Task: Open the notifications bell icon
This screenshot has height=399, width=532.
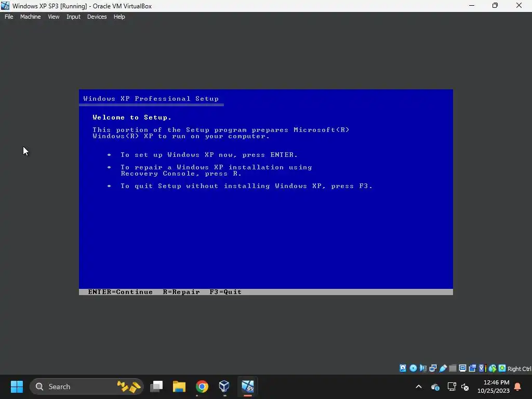Action: (518, 387)
